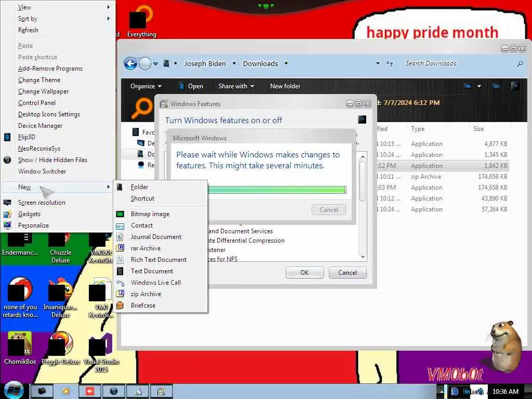Click the refresh arrows beside address bar

coord(390,63)
